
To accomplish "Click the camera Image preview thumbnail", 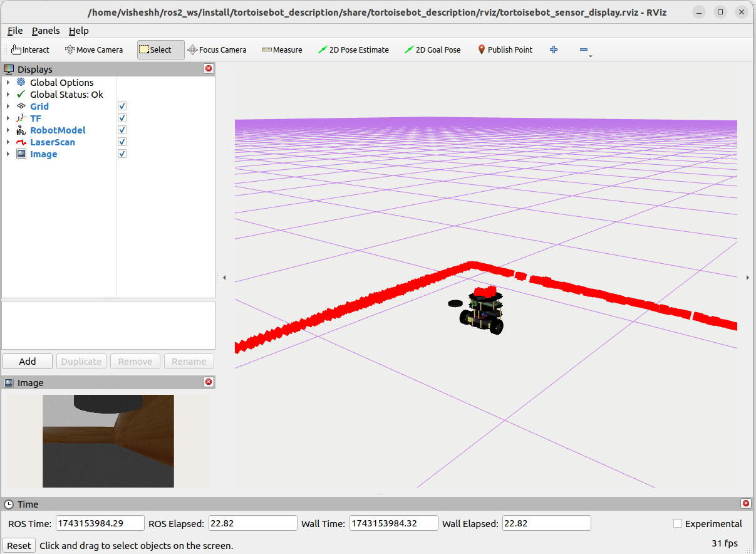I will click(108, 441).
